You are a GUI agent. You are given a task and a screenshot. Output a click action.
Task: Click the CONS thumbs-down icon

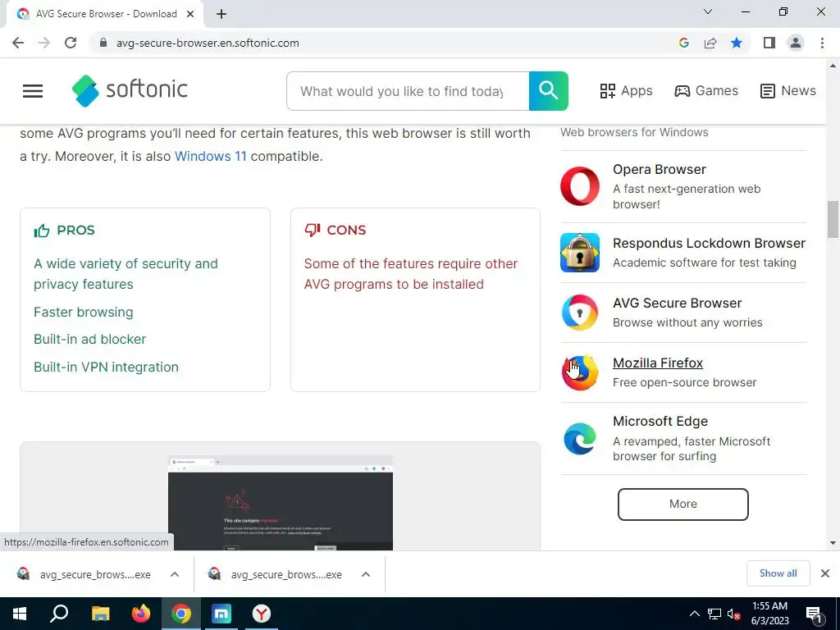tap(313, 231)
